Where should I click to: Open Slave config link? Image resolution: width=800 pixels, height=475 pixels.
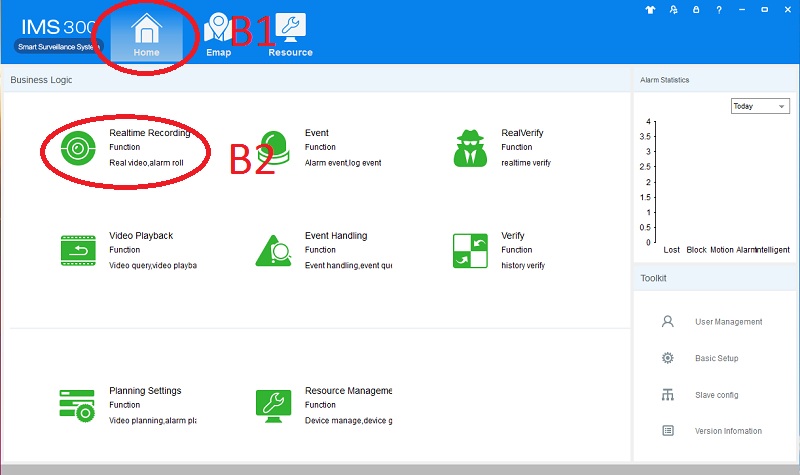pyautogui.click(x=716, y=395)
